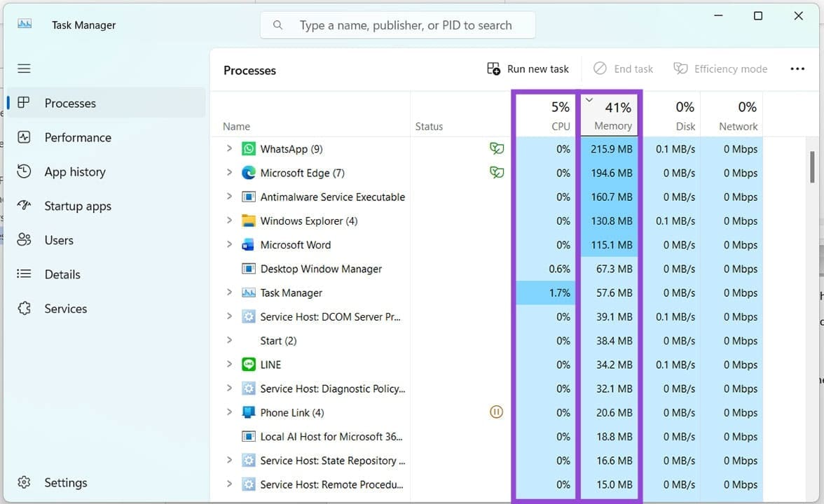Image resolution: width=824 pixels, height=504 pixels.
Task: Click the efficiency mode leaf next to WhatsApp
Action: (x=497, y=148)
